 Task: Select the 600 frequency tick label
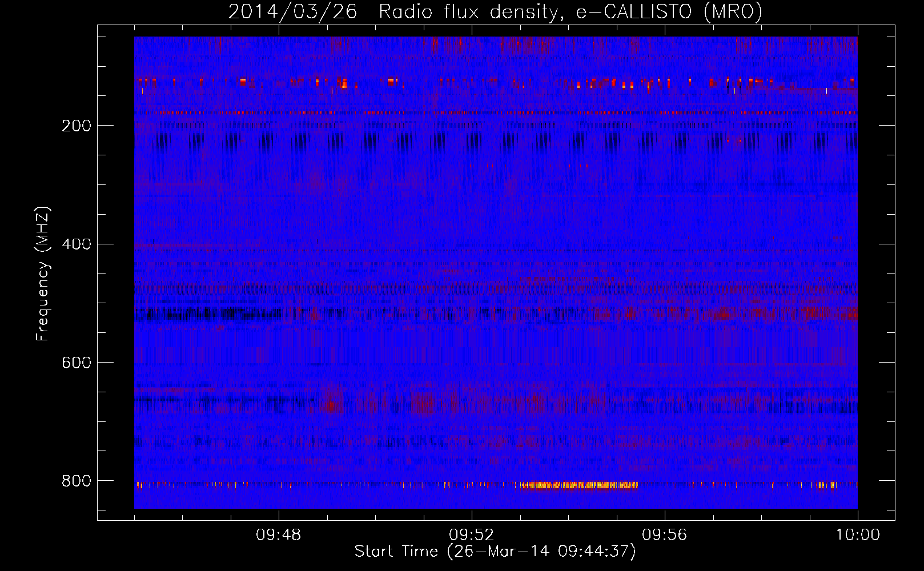pyautogui.click(x=76, y=363)
